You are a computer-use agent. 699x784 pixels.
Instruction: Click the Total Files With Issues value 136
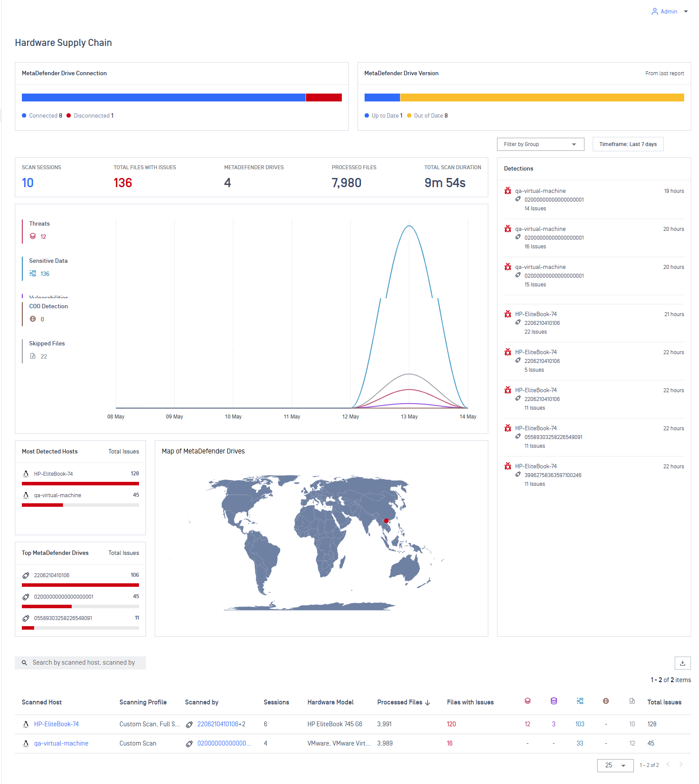[x=123, y=183]
